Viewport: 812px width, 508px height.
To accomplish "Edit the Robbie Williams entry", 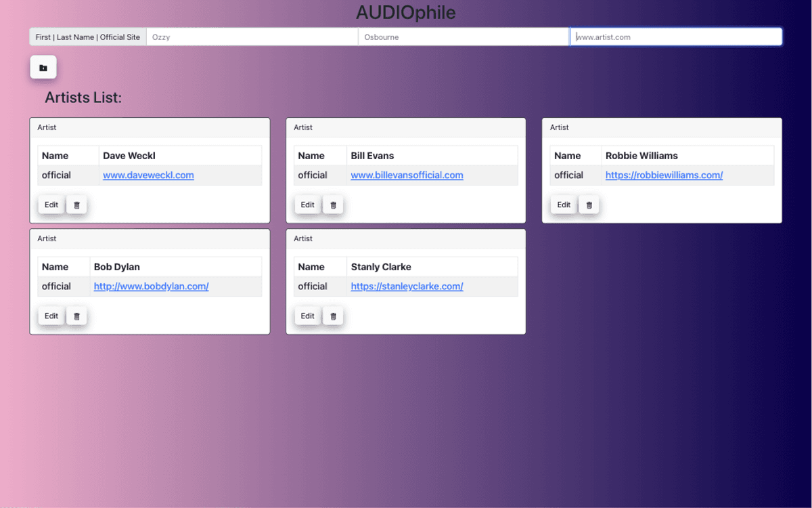I will tap(564, 205).
